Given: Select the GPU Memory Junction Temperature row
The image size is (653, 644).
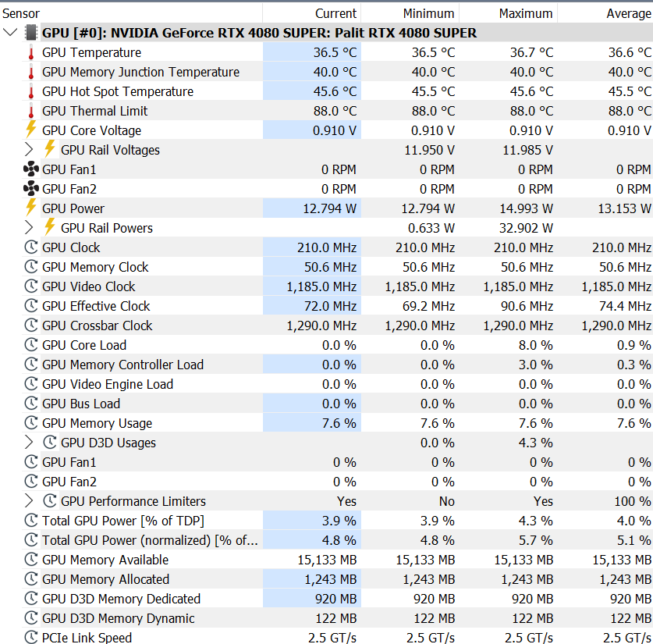Looking at the screenshot, I should [x=337, y=72].
